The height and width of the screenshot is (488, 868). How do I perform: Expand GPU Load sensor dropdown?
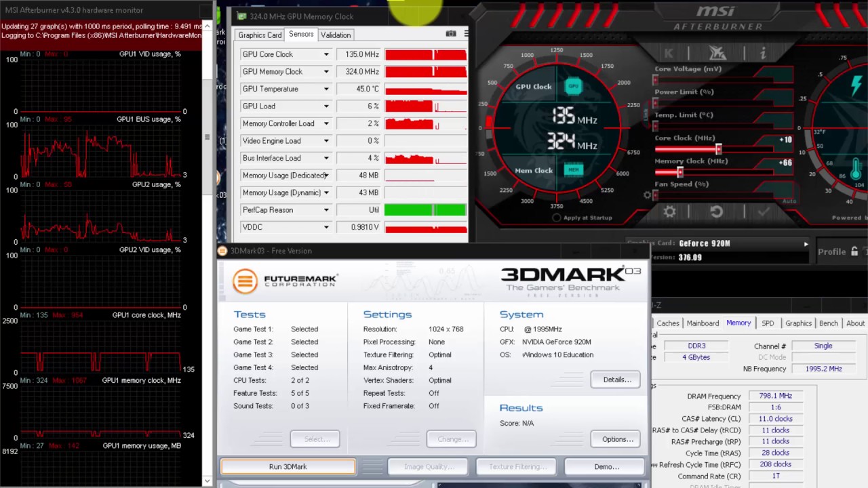pos(326,106)
